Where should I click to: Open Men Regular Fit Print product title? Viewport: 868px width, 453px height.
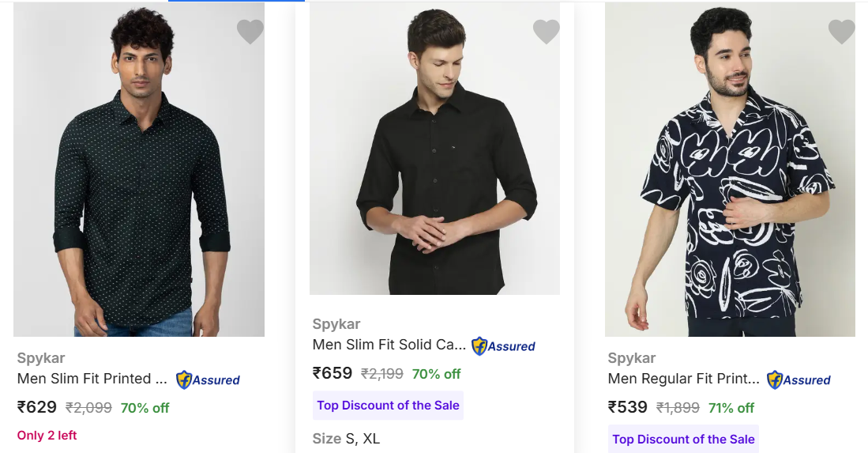pos(683,379)
